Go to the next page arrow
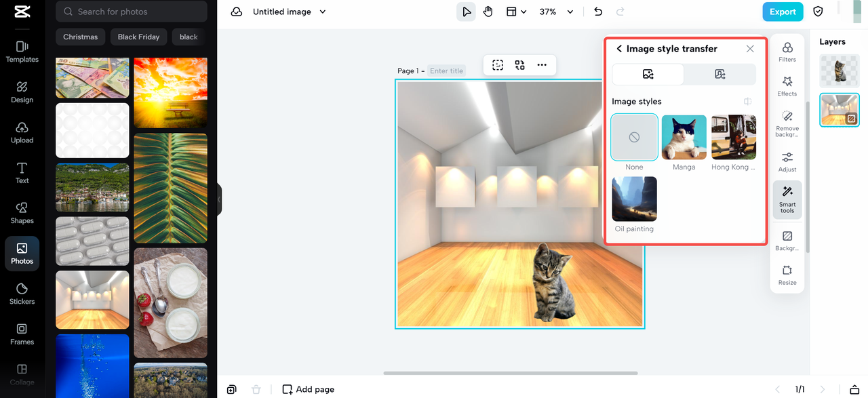Screen dimensions: 868x398 [x=823, y=389]
